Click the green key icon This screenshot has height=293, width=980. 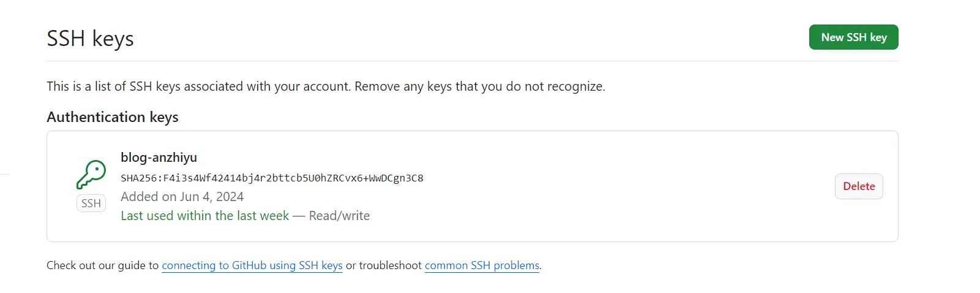(91, 175)
